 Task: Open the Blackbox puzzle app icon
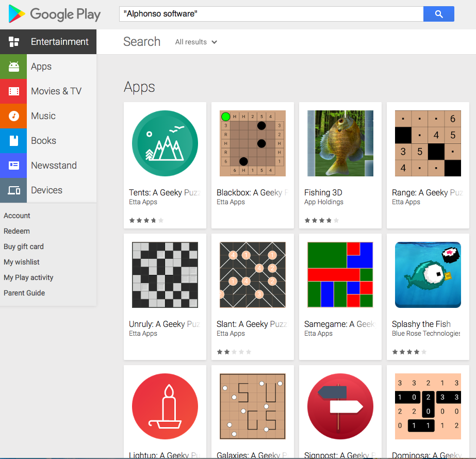pyautogui.click(x=253, y=143)
